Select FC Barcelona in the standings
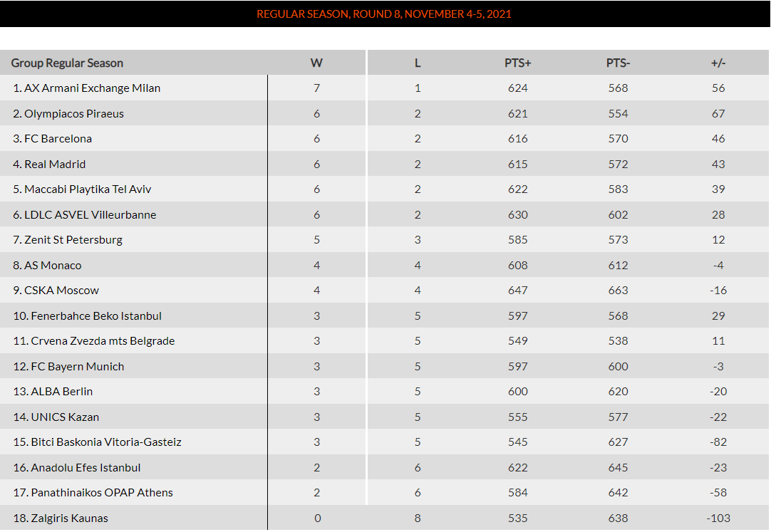 pos(58,139)
